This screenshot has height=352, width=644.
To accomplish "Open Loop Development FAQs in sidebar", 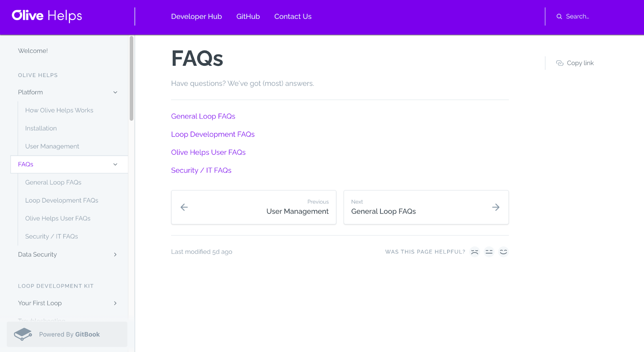I will click(x=62, y=201).
